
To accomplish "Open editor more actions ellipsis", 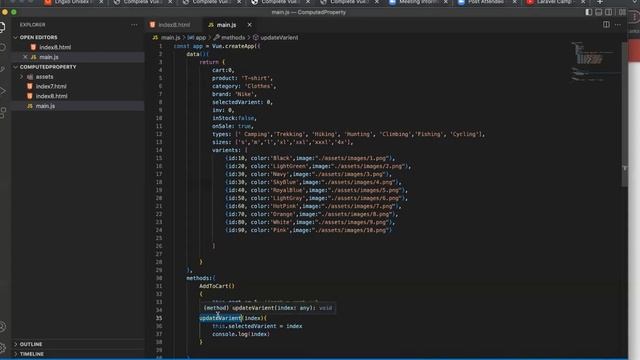I will click(x=618, y=25).
